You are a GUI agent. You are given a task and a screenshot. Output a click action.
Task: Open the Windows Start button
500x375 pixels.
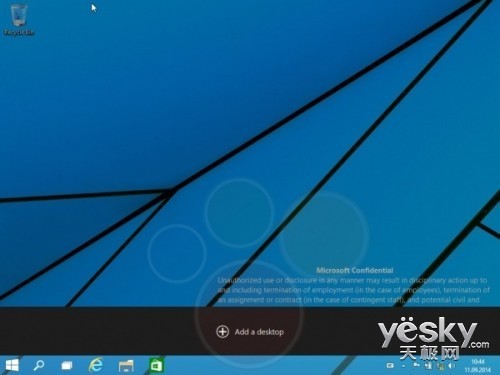[12, 365]
